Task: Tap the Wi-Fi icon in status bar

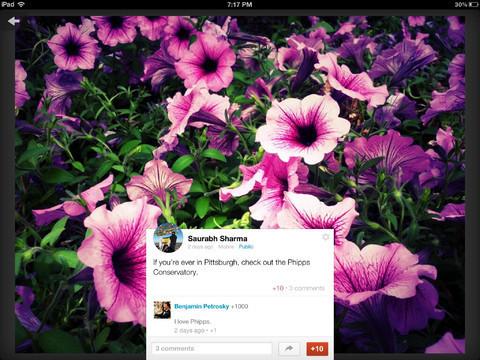Action: point(21,4)
